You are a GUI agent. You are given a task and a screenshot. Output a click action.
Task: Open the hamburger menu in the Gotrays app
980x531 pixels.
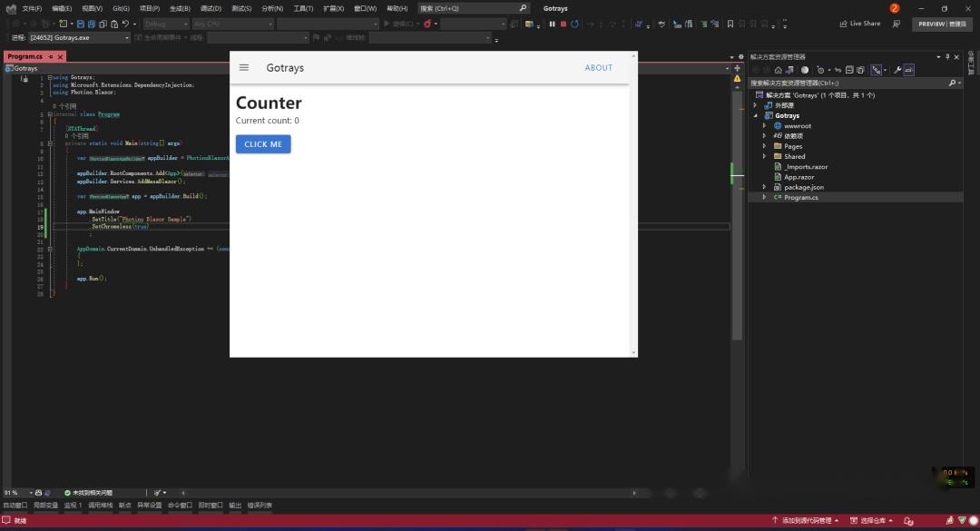(x=244, y=67)
